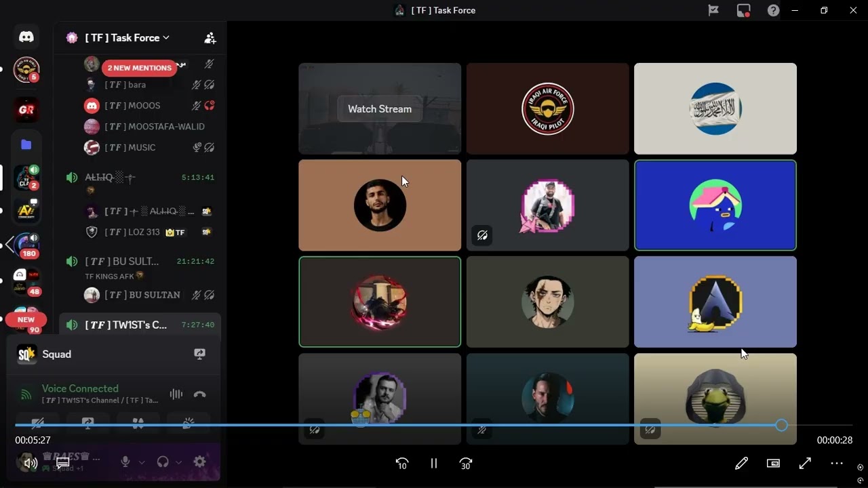This screenshot has height=488, width=868.
Task: Expand the [ TF ] Task Force server dropdown
Action: pos(127,38)
